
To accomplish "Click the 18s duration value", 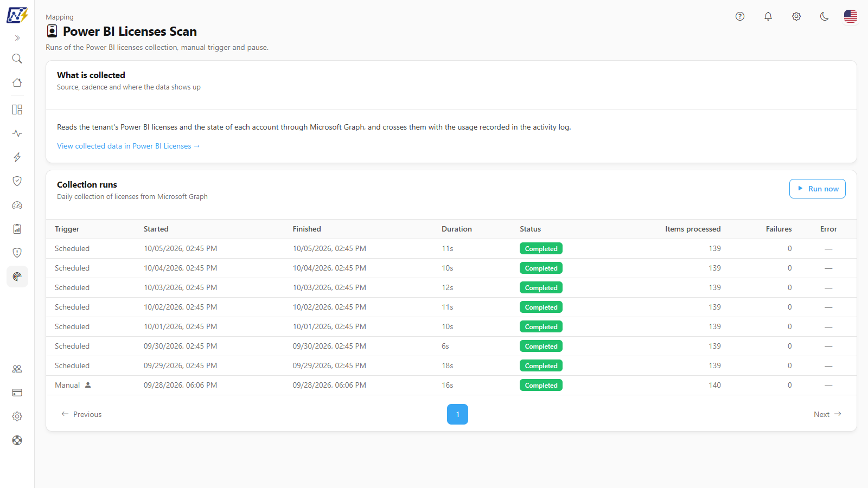I will (x=448, y=365).
